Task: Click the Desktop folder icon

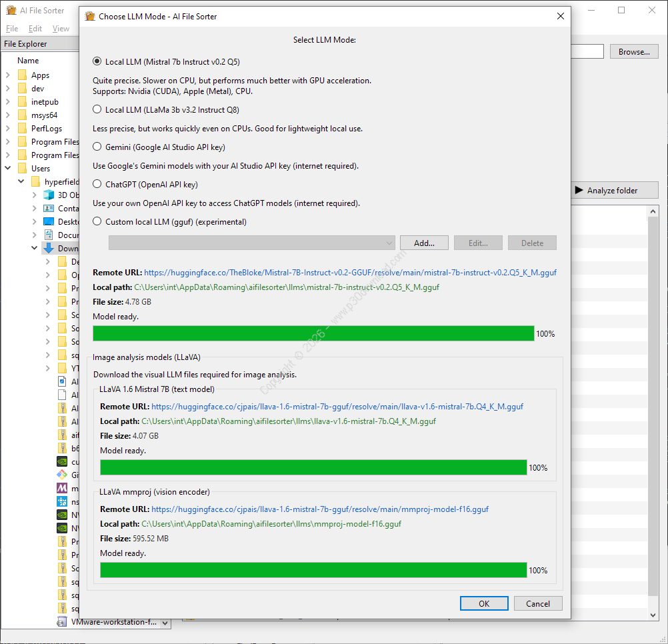Action: 49,222
